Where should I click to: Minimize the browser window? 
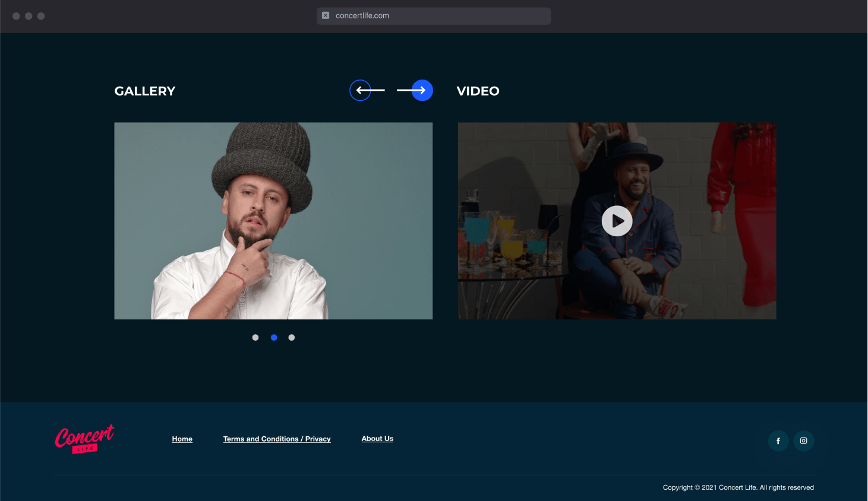click(x=29, y=16)
